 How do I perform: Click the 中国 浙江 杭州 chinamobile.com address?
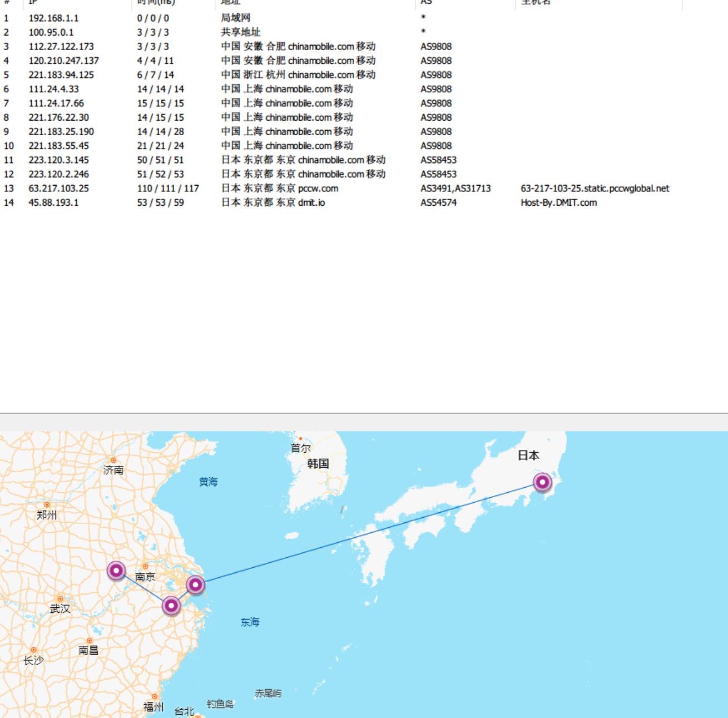point(298,75)
